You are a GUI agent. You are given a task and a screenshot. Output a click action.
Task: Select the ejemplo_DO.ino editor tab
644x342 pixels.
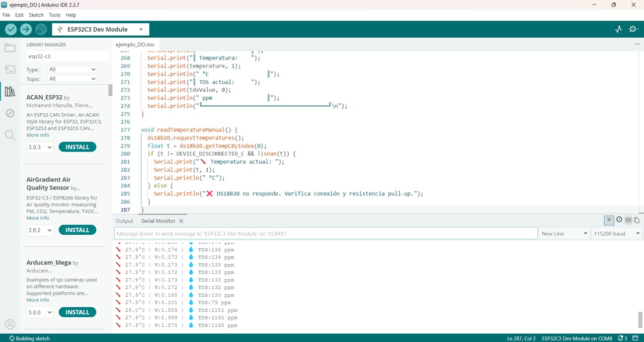click(135, 44)
